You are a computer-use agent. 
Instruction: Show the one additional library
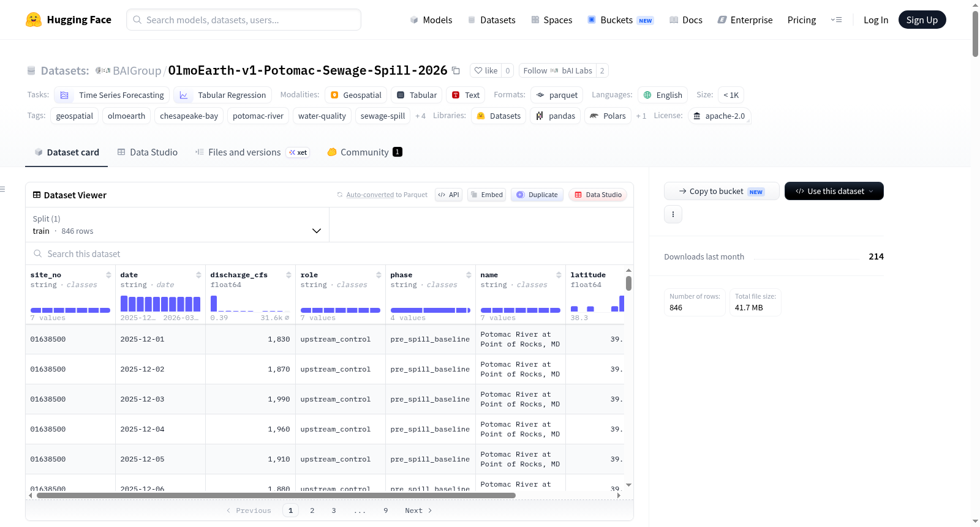pyautogui.click(x=641, y=116)
